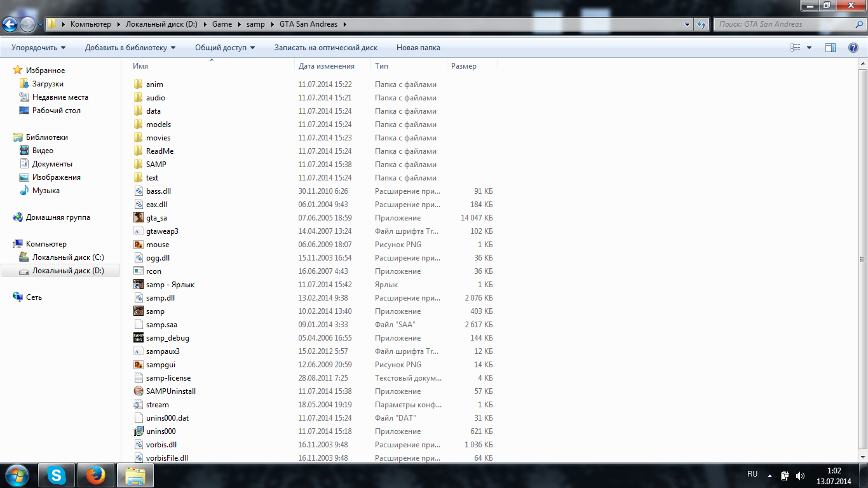Select the samp_debug application icon
868x488 pixels.
[x=139, y=338]
